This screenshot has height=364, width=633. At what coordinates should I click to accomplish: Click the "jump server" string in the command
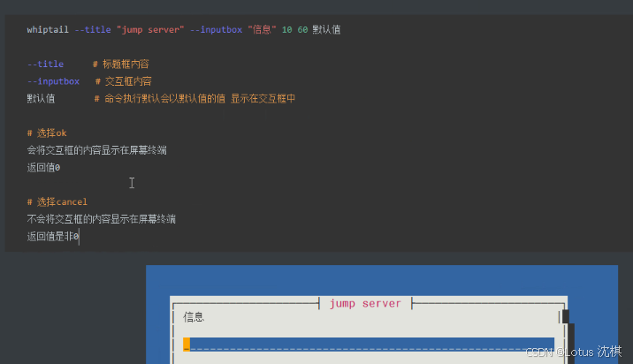150,29
